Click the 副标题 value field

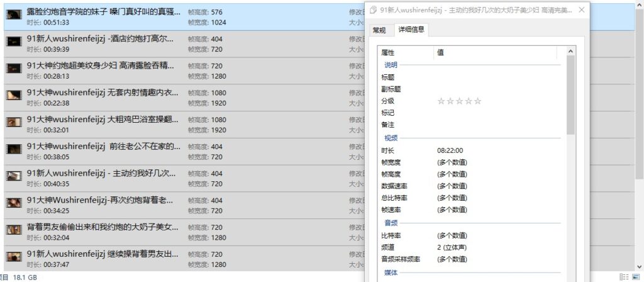coord(497,89)
